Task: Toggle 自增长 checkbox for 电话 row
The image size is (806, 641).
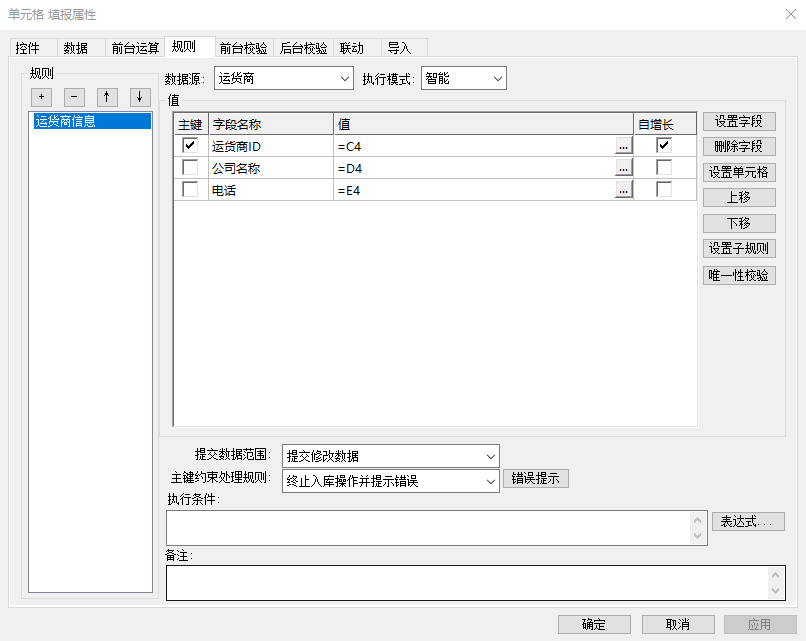Action: click(664, 190)
